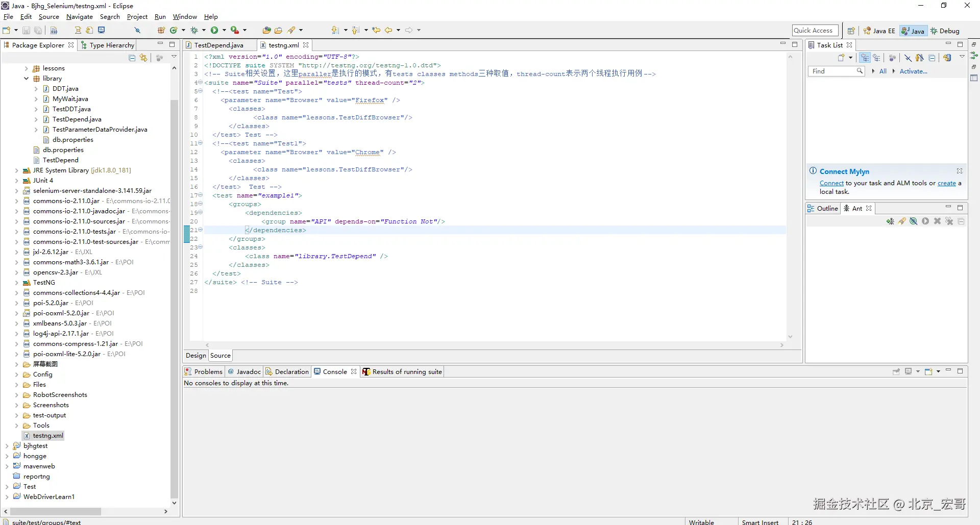Open the Navigate menu
Viewport: 980px width, 525px height.
click(x=80, y=17)
